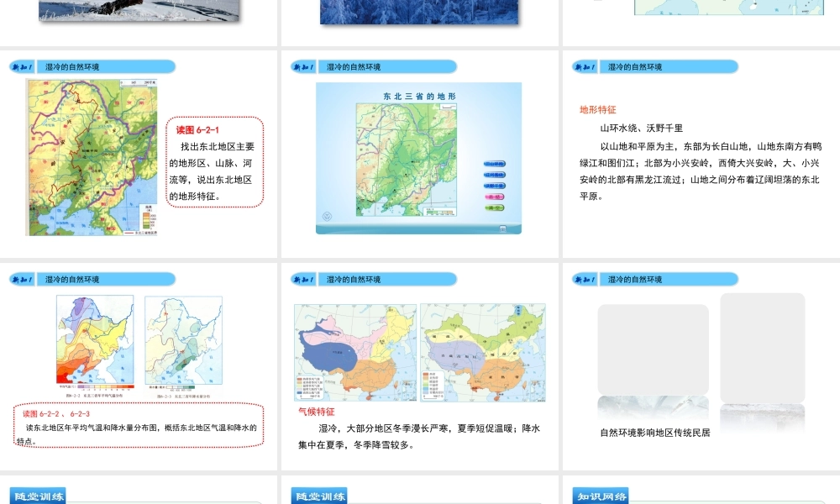Click the annual temperature distribution map 图6-2-2

click(94, 340)
